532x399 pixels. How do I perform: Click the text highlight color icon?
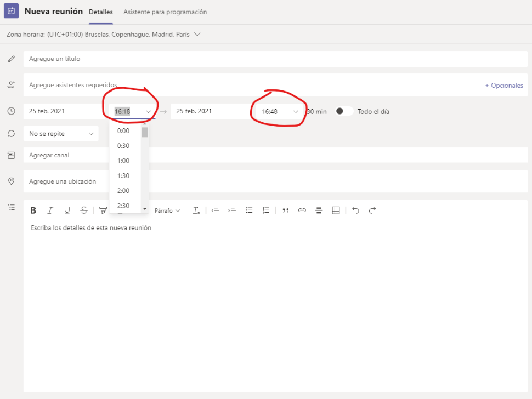[x=103, y=210]
